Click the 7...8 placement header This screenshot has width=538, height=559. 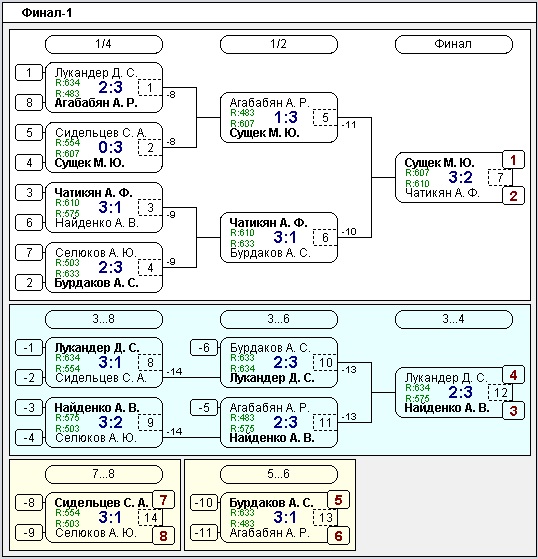click(104, 474)
